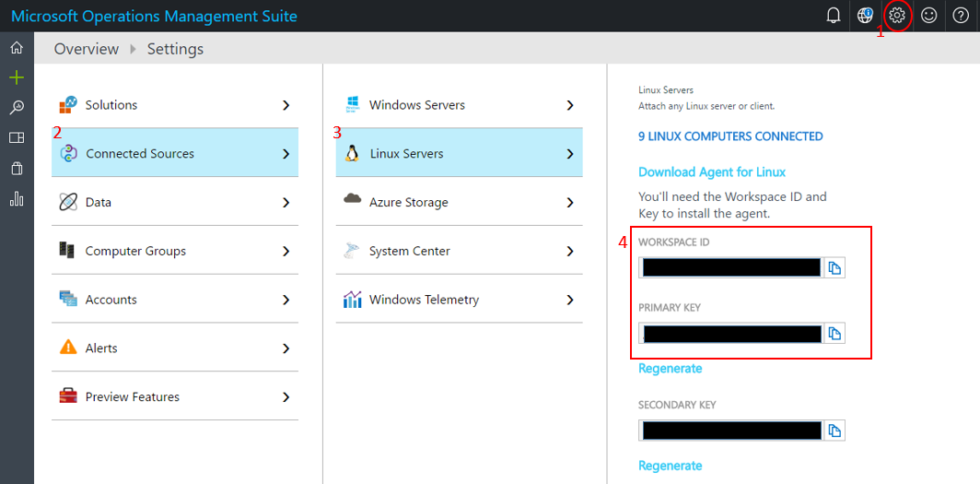Expand System Center chevron
Screen dimensions: 980x484
click(x=570, y=252)
